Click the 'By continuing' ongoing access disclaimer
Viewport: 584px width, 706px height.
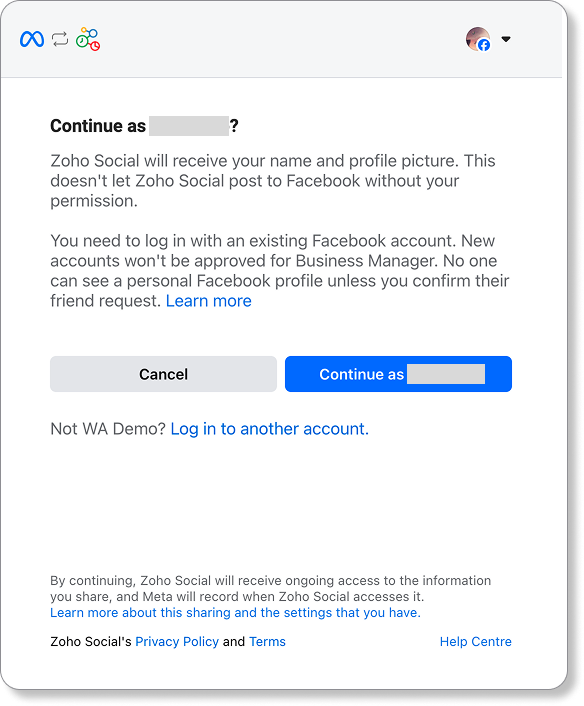pos(271,588)
